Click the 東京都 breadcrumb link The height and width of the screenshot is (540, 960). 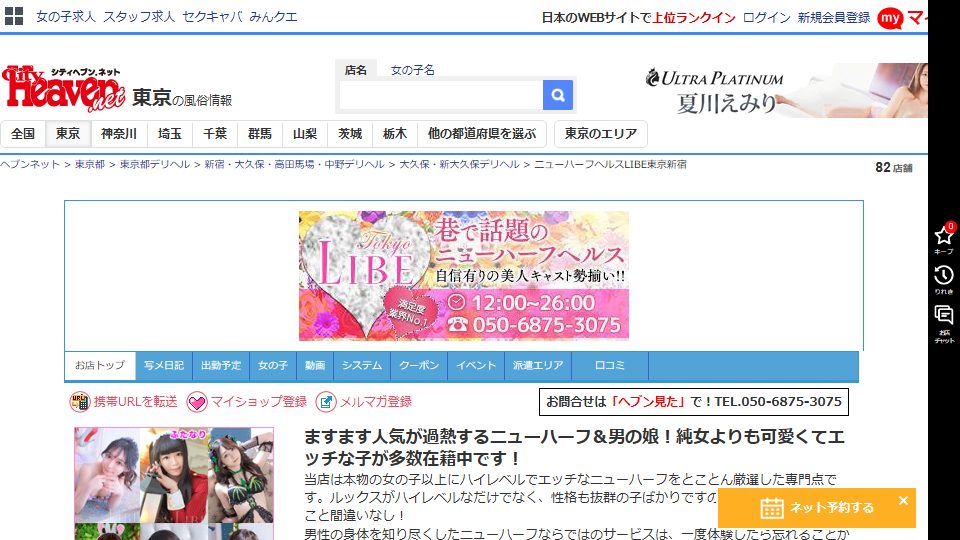coord(90,164)
